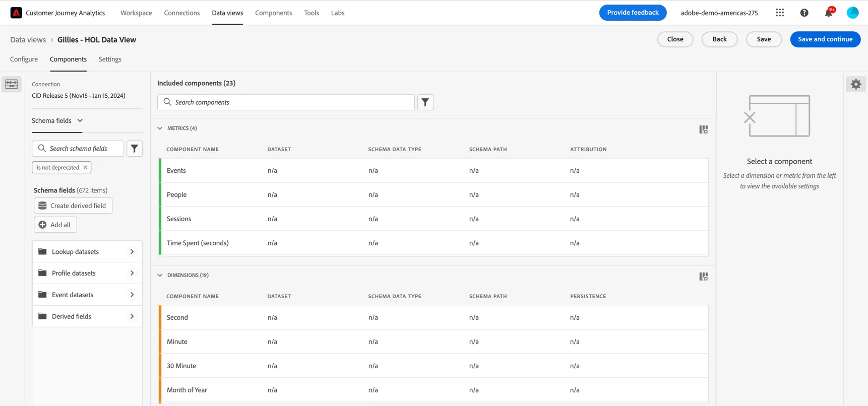Switch to the Configure tab
Viewport: 868px width, 406px height.
tap(24, 59)
